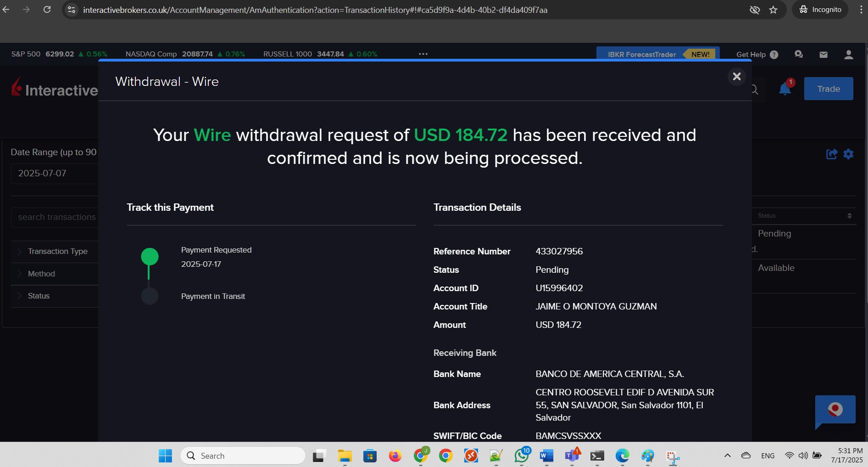Open Microsoft Edge from the taskbar

(x=622, y=456)
